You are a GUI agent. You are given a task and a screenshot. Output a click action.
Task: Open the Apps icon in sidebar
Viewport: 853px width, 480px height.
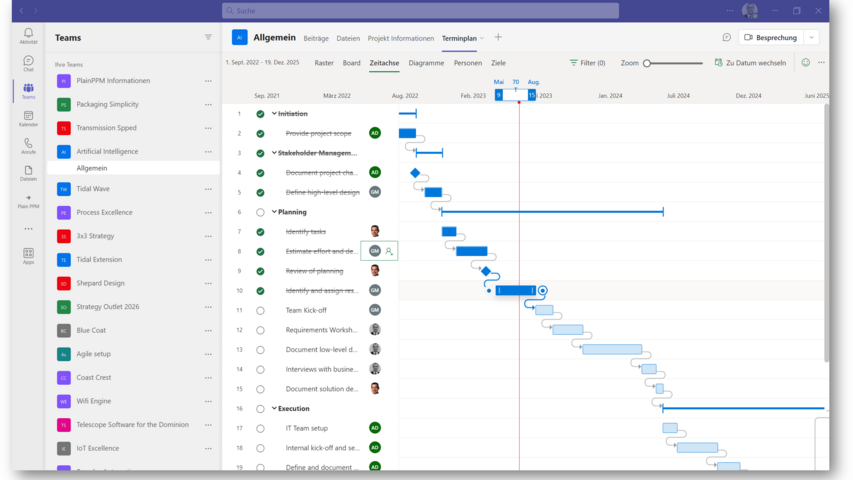click(x=28, y=255)
